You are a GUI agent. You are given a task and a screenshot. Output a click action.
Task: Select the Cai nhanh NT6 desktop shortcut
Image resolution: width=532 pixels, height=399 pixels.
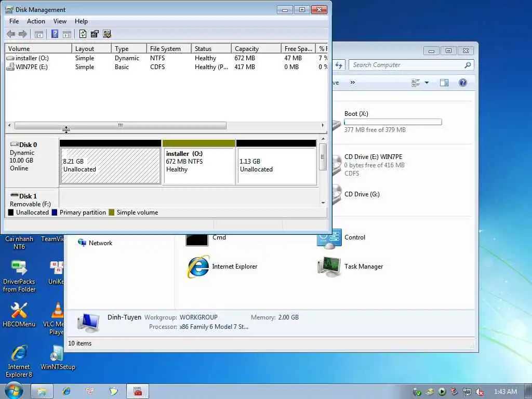19,243
